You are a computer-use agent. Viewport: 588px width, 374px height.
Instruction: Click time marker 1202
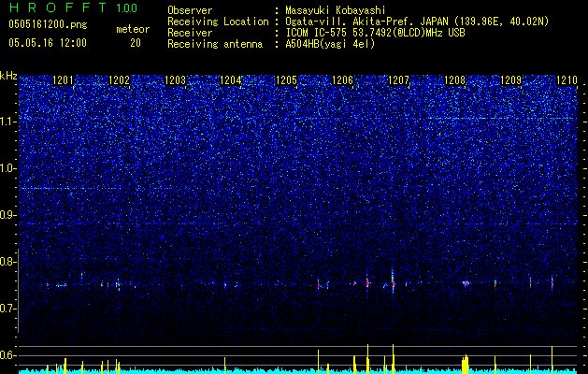(120, 80)
